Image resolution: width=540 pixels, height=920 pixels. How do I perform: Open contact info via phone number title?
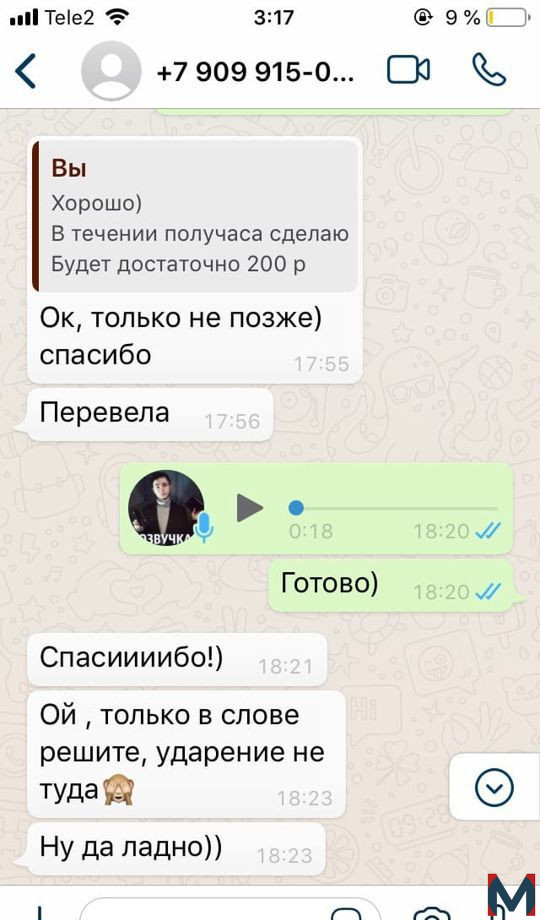[x=255, y=72]
